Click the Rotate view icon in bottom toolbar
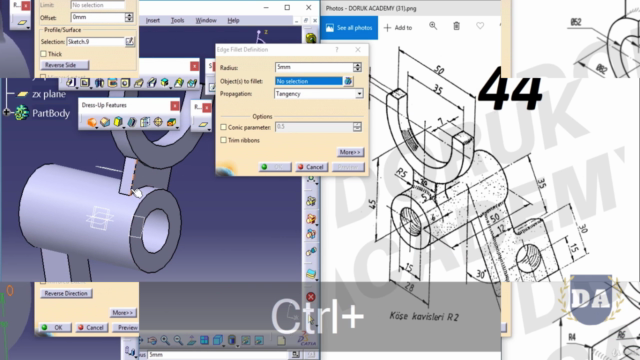 point(152,340)
